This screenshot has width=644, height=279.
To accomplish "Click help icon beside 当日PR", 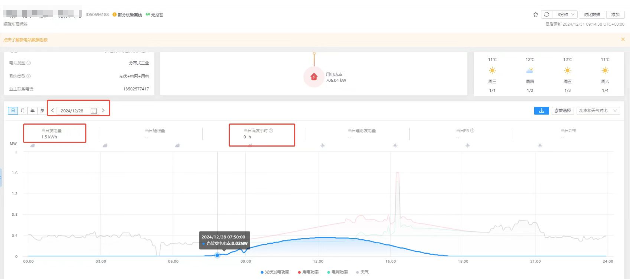I will [x=472, y=130].
